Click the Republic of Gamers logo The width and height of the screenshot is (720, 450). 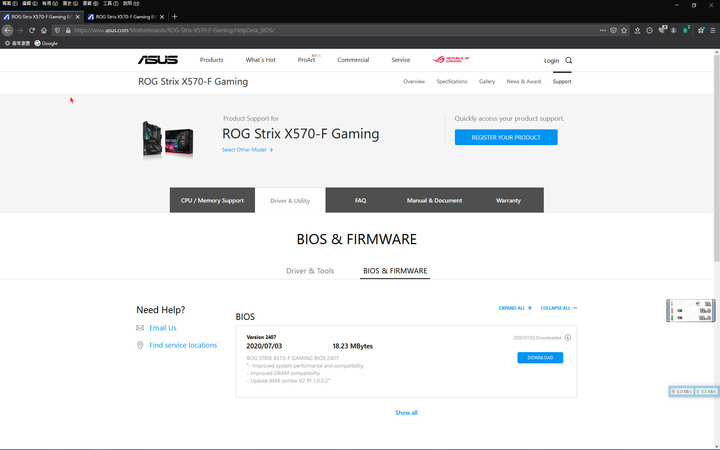[x=451, y=60]
